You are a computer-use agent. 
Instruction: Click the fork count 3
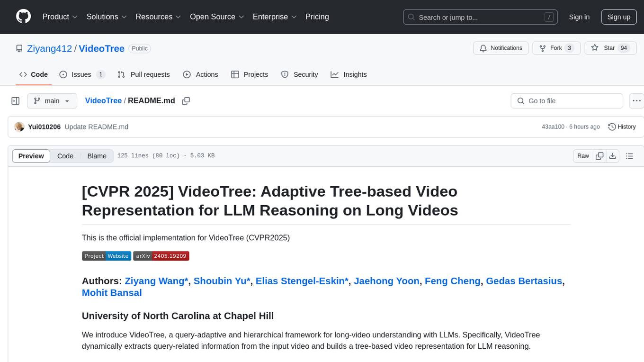570,48
